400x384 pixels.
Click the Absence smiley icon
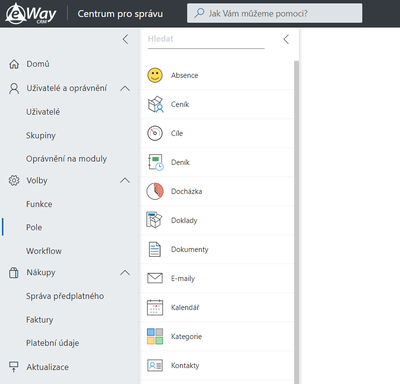click(155, 75)
